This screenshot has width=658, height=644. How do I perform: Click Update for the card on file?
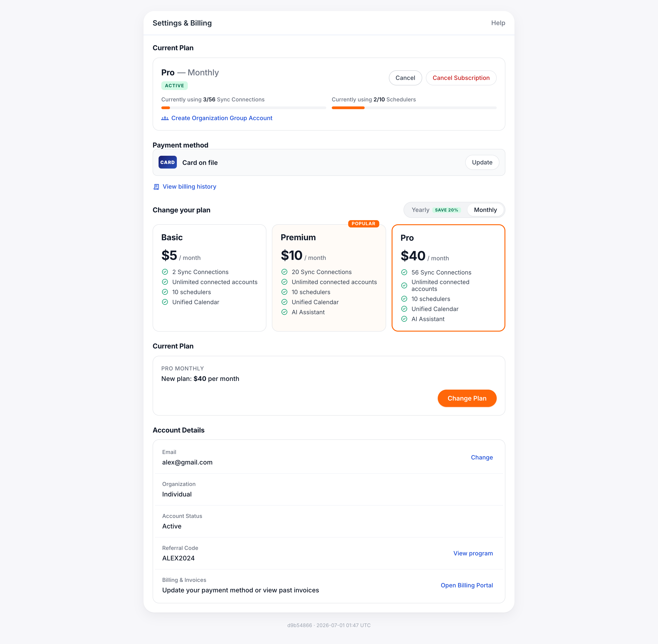(482, 162)
